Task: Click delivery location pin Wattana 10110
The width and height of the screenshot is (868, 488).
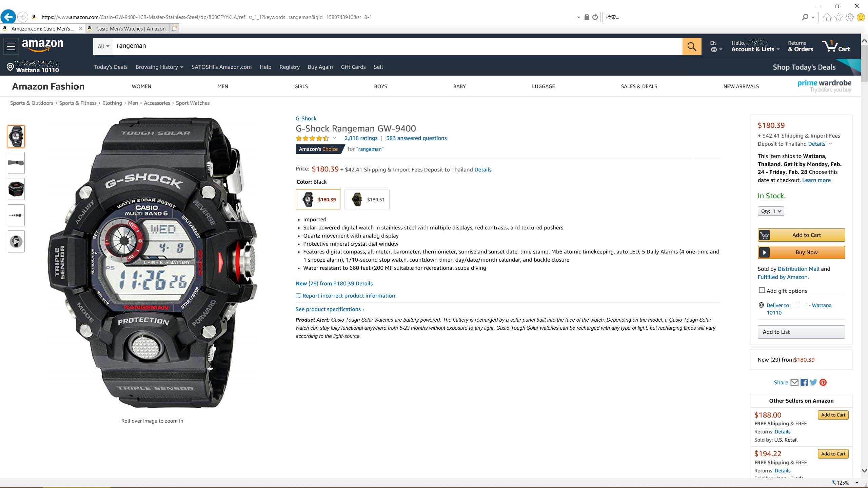Action: pos(33,67)
